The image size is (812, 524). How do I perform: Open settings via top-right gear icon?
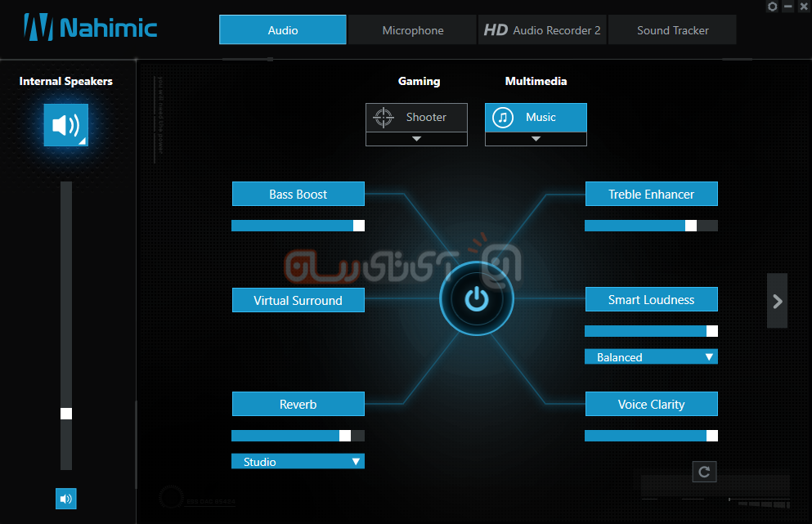(772, 7)
